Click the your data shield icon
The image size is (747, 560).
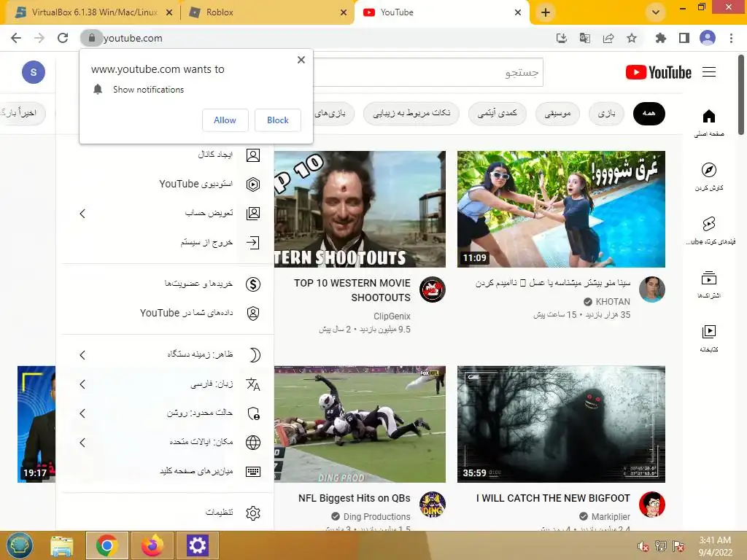point(253,314)
